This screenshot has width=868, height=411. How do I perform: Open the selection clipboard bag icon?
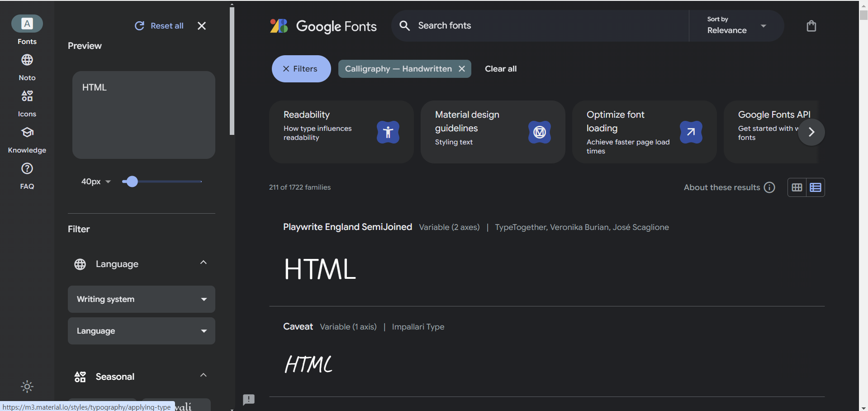(811, 26)
